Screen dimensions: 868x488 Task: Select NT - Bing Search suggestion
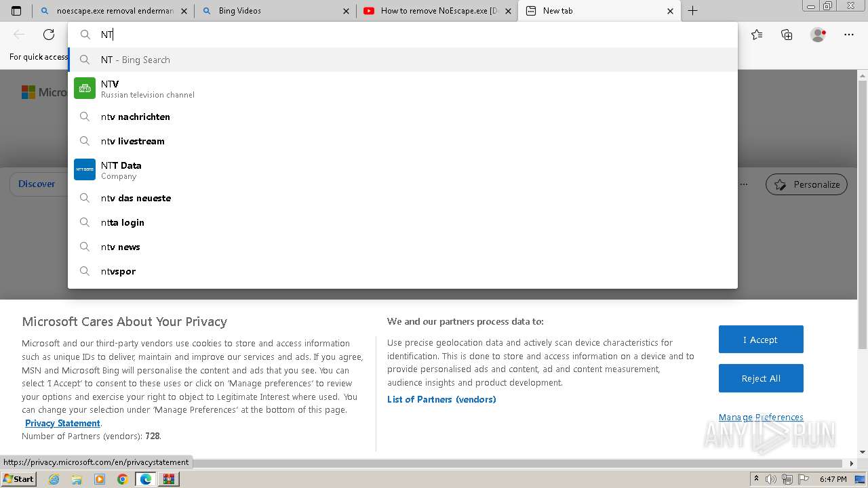403,60
